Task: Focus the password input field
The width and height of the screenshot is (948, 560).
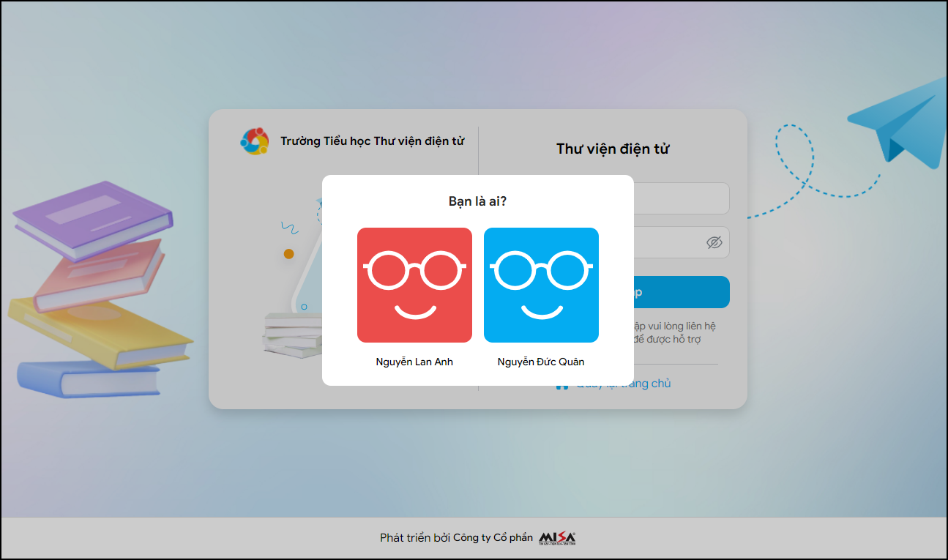Action: pyautogui.click(x=682, y=242)
